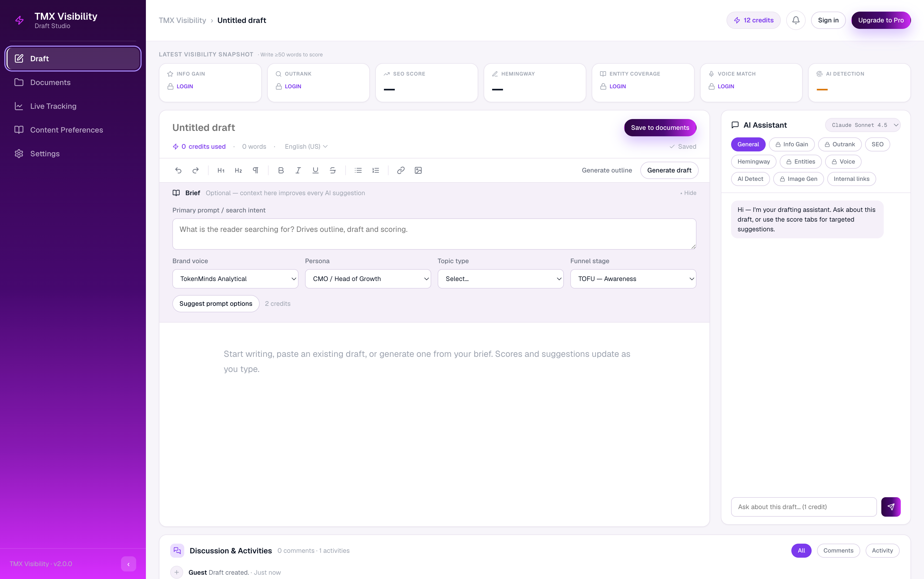Send the assistant message with paper-plane icon
924x579 pixels.
891,507
